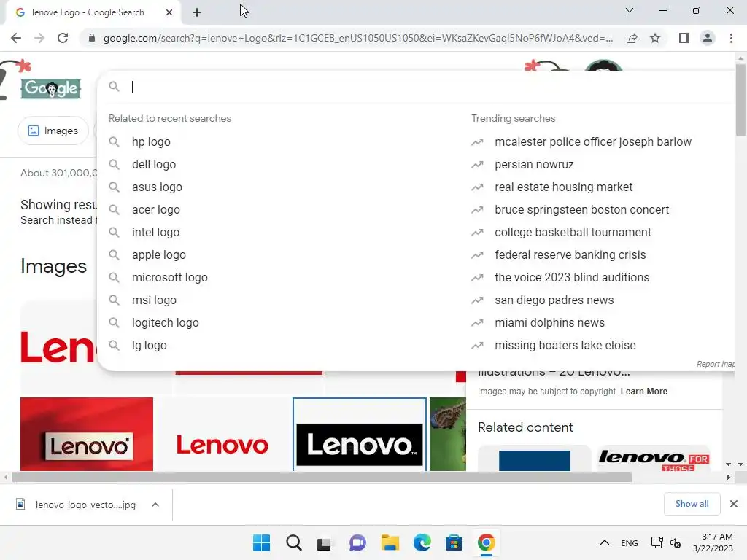The image size is (747, 560).
Task: Open trending 'the voice 2023 blind auditions'
Action: [572, 278]
